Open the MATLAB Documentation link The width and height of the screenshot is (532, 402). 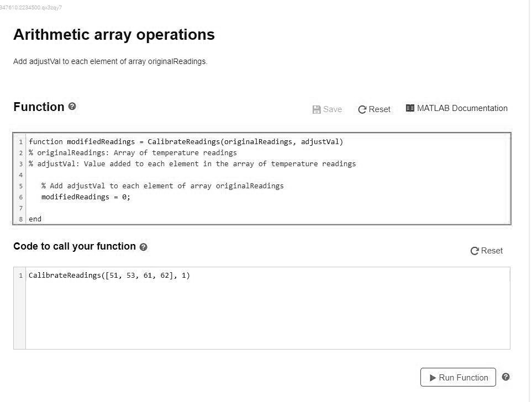click(456, 108)
